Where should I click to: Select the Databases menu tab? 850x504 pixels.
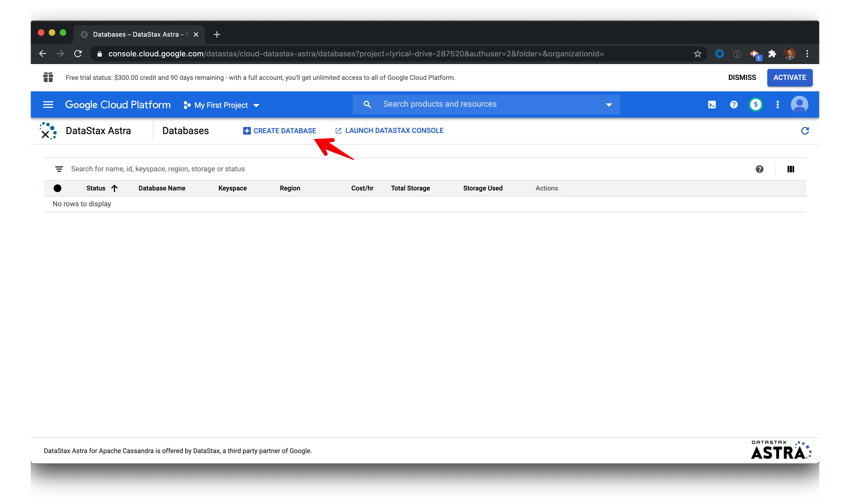click(x=185, y=131)
